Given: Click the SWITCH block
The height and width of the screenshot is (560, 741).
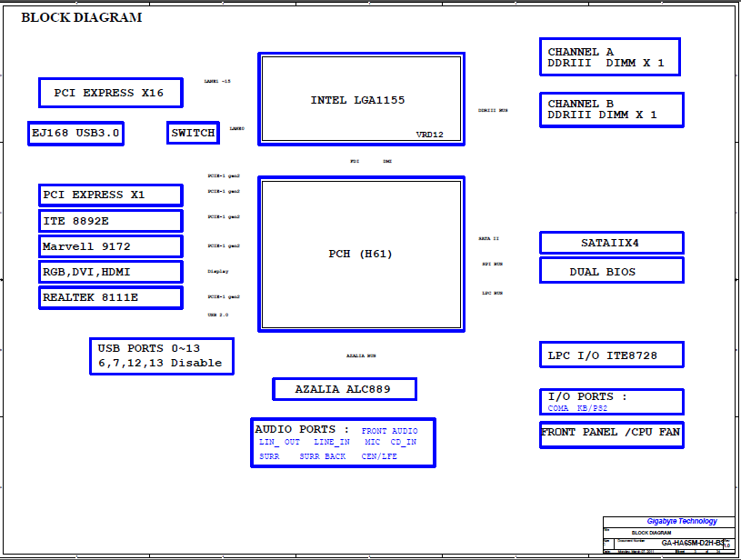Looking at the screenshot, I should 193,134.
